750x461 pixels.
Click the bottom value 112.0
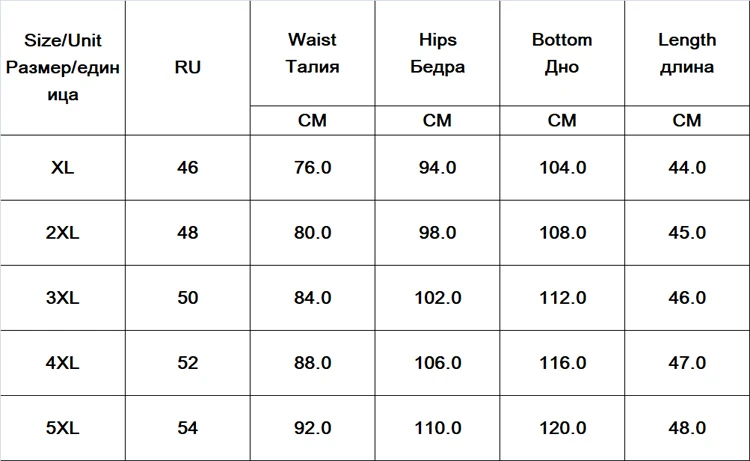(x=562, y=298)
